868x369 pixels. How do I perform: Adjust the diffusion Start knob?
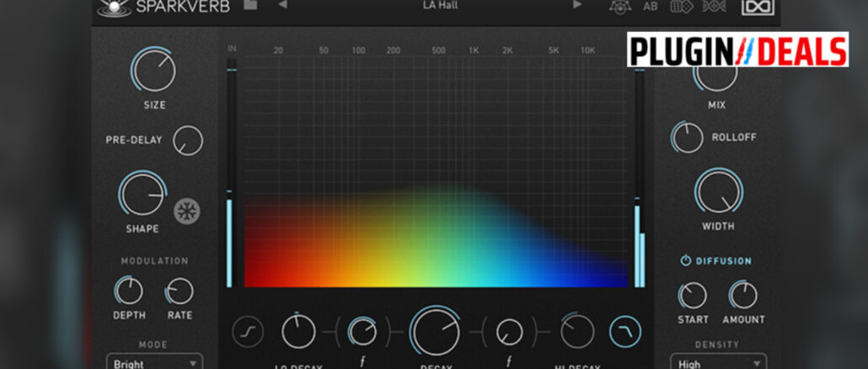click(693, 296)
